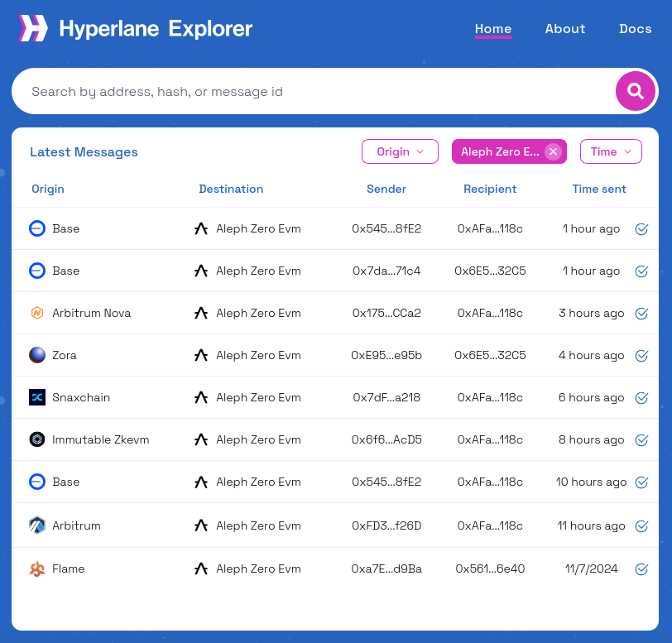This screenshot has width=672, height=643.
Task: Click the Flame origin label
Action: pyautogui.click(x=69, y=569)
